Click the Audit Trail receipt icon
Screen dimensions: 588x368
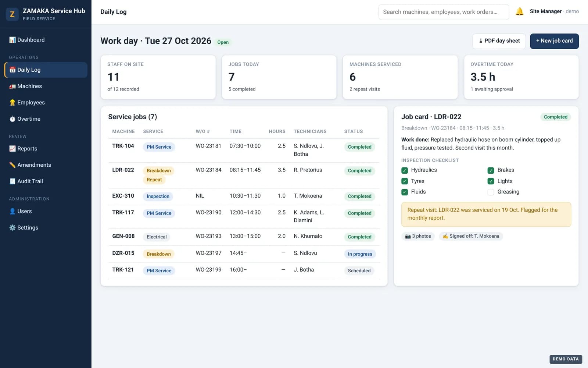12,181
